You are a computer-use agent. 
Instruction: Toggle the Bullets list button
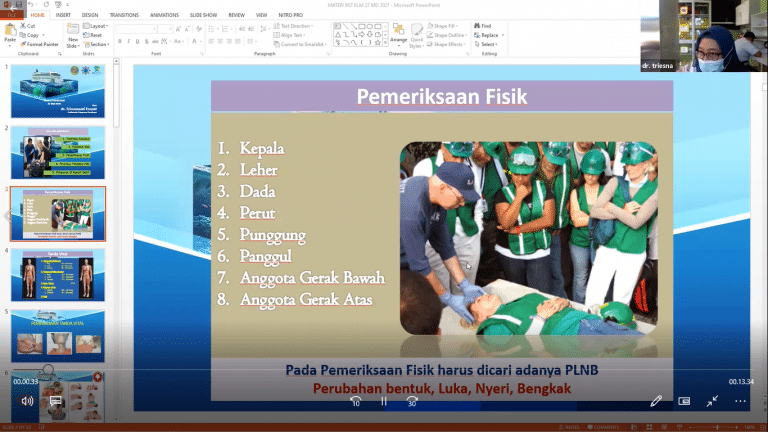(x=213, y=29)
